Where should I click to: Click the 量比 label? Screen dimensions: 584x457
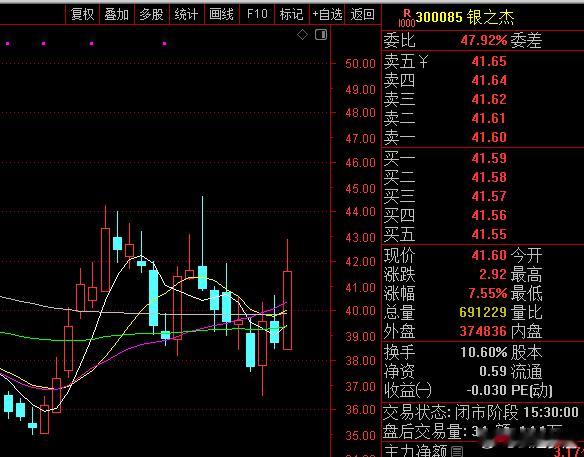pyautogui.click(x=526, y=312)
